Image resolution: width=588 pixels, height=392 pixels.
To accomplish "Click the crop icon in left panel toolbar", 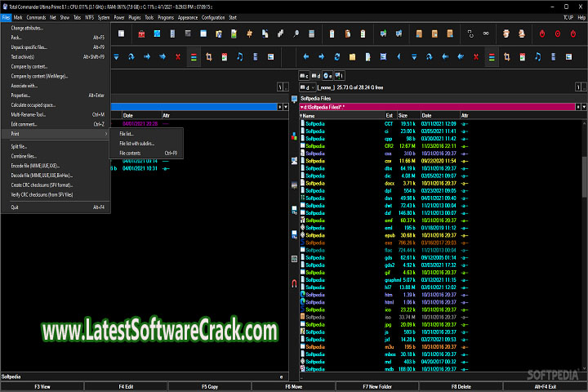I will [x=209, y=57].
